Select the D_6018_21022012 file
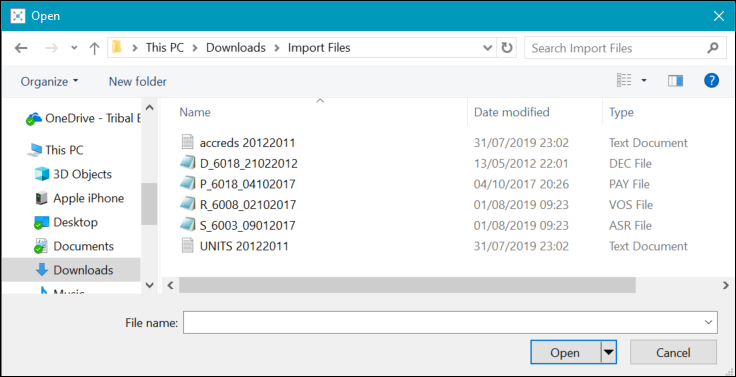The height and width of the screenshot is (377, 736). (249, 163)
